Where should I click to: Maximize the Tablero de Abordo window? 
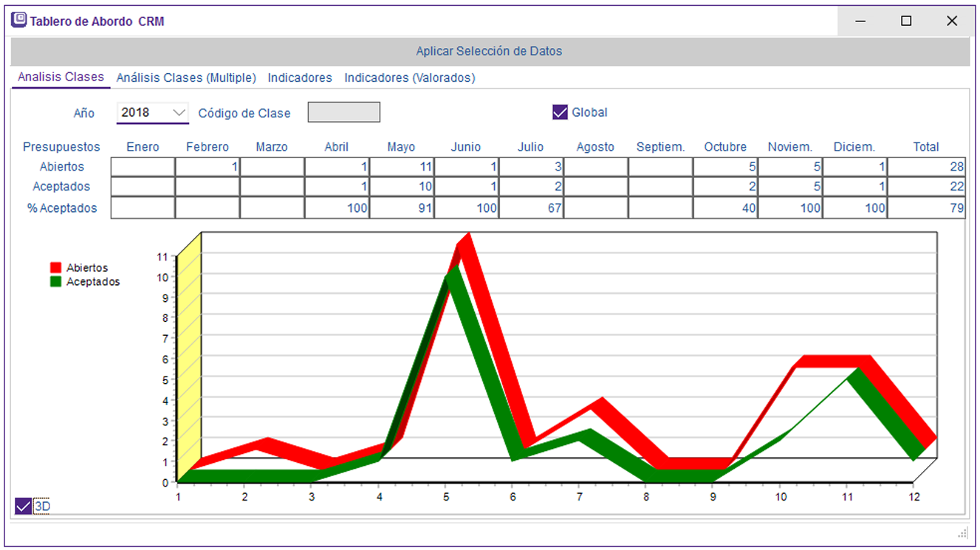906,21
